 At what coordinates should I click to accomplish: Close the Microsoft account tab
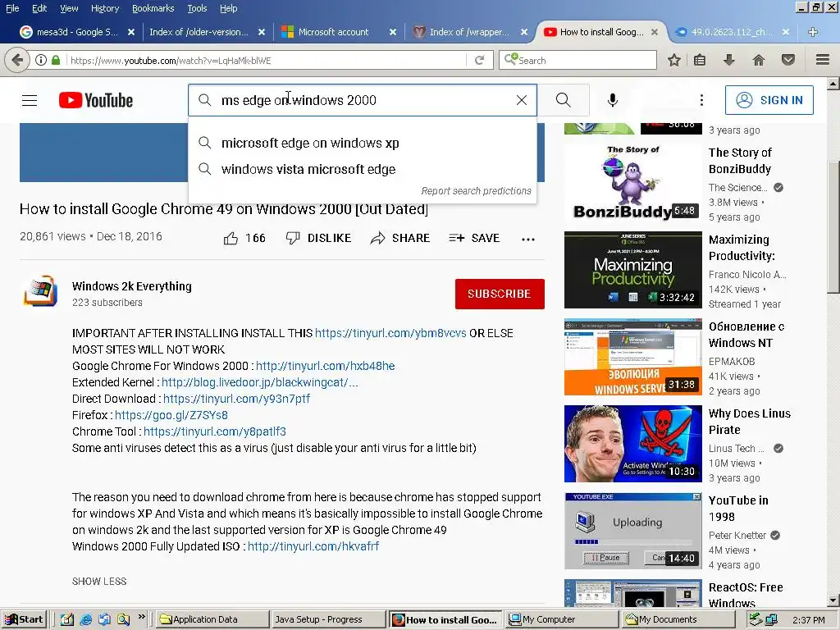(x=393, y=32)
